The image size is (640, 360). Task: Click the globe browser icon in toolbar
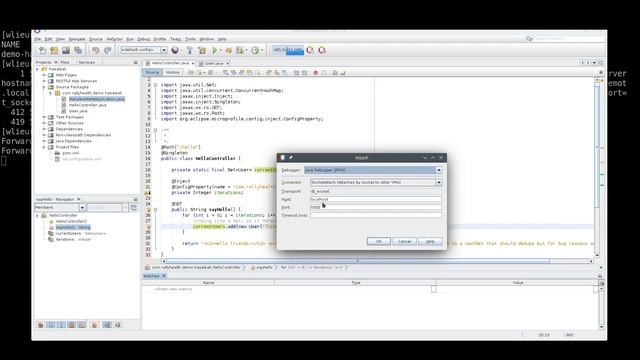click(175, 50)
